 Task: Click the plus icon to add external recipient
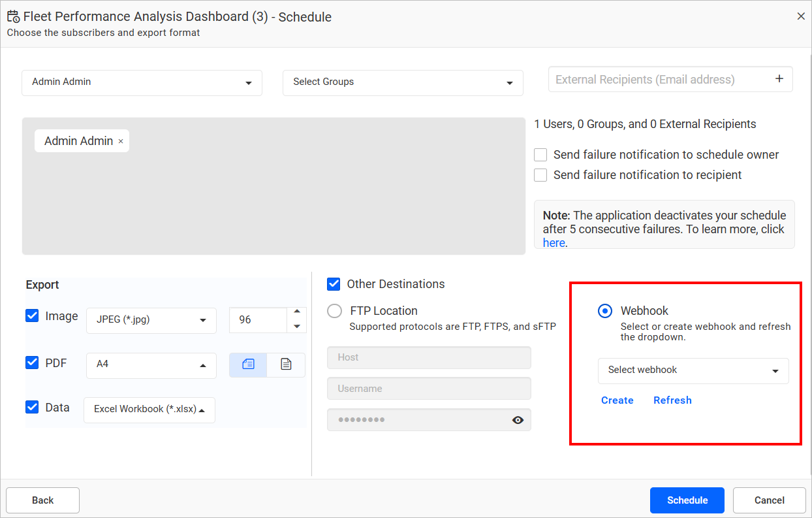coord(779,78)
